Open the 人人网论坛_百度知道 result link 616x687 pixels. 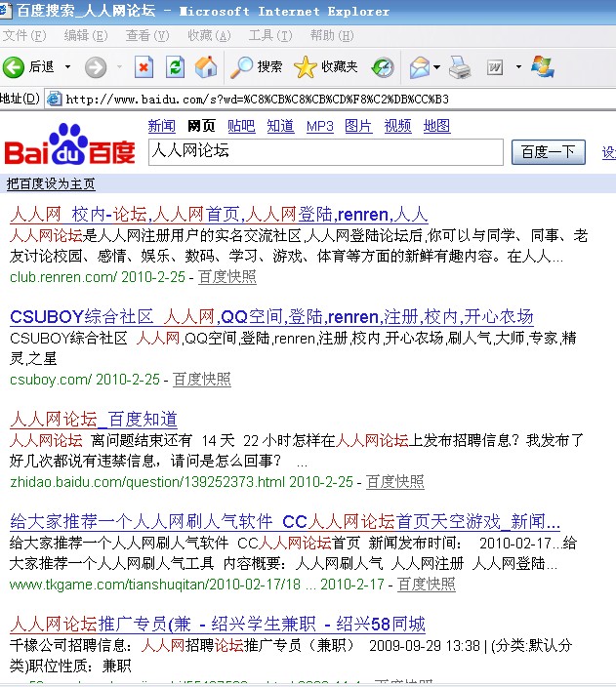[x=94, y=420]
